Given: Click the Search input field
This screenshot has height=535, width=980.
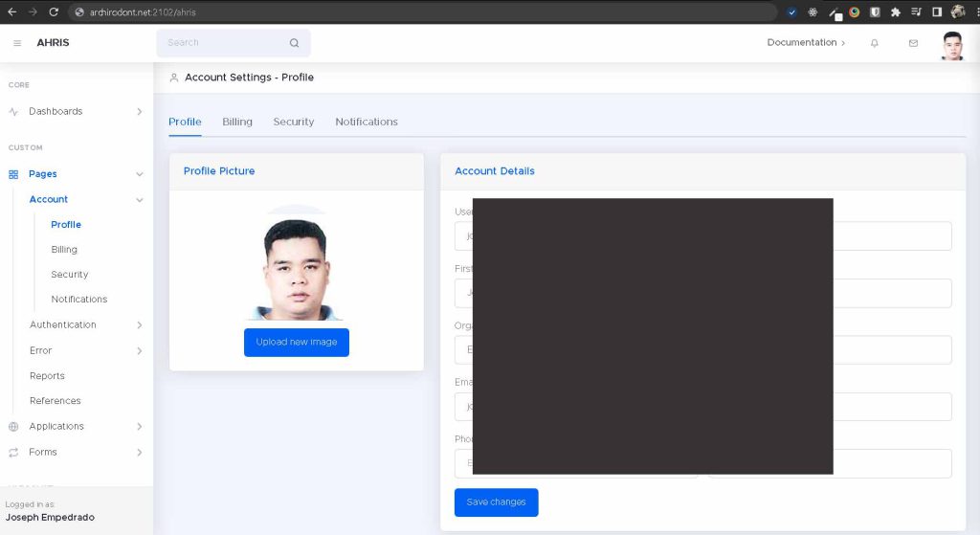Looking at the screenshot, I should (x=225, y=43).
